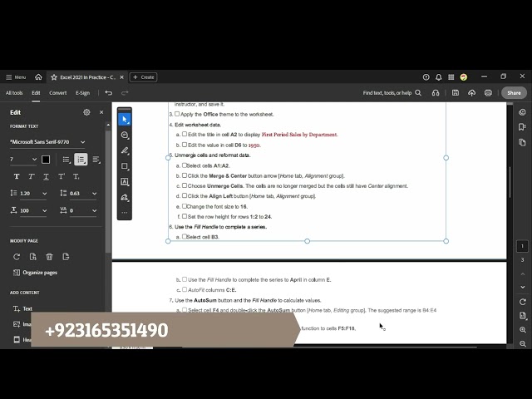The height and width of the screenshot is (399, 532).
Task: Open the bulleted list options
Action: click(x=66, y=160)
